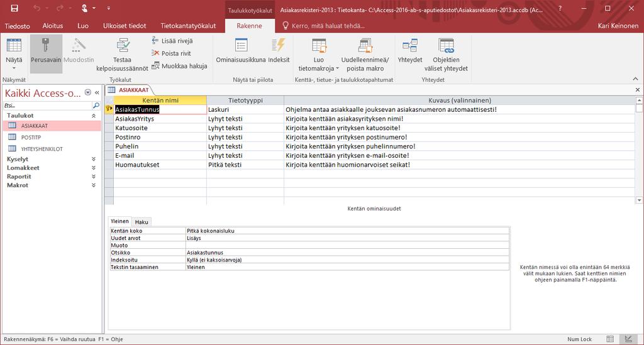The width and height of the screenshot is (644, 345).
Task: Switch to Tietokantatyökalut tab
Action: coord(188,26)
